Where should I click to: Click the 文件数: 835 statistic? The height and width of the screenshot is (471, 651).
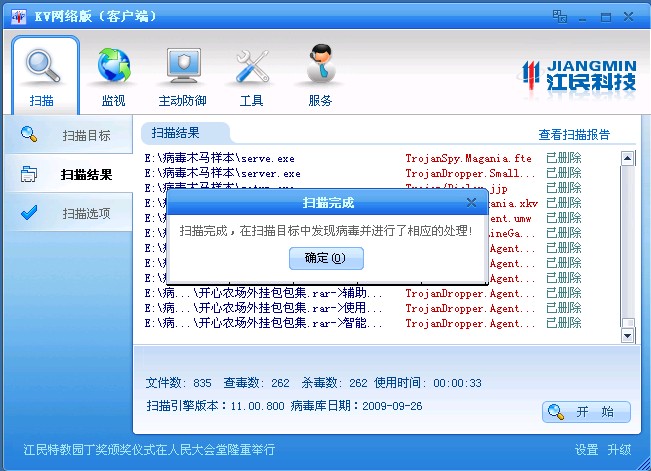179,383
